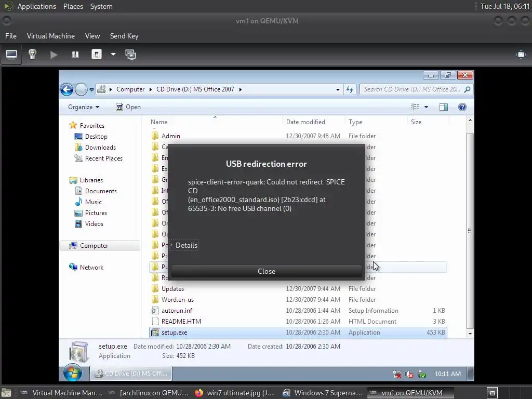Refresh the Explorer folder view
Viewport: 532px width, 399px height.
pyautogui.click(x=350, y=89)
